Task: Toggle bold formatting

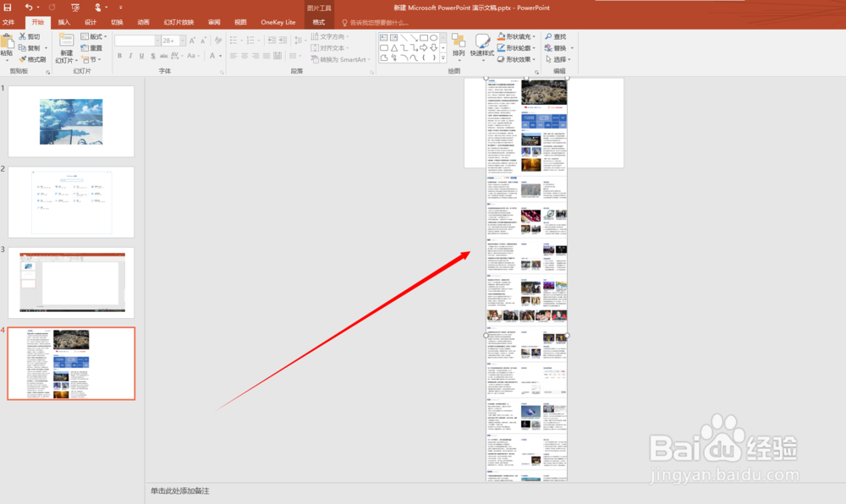Action: 119,56
